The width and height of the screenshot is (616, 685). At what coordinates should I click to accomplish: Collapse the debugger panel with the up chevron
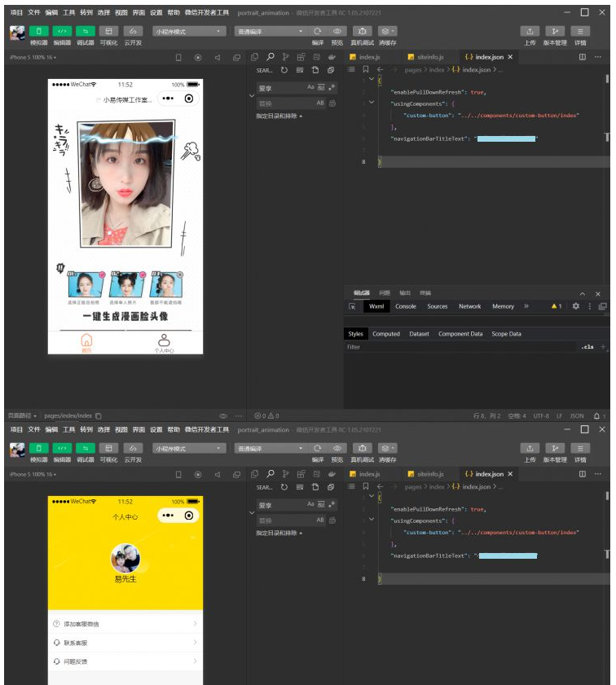point(583,294)
